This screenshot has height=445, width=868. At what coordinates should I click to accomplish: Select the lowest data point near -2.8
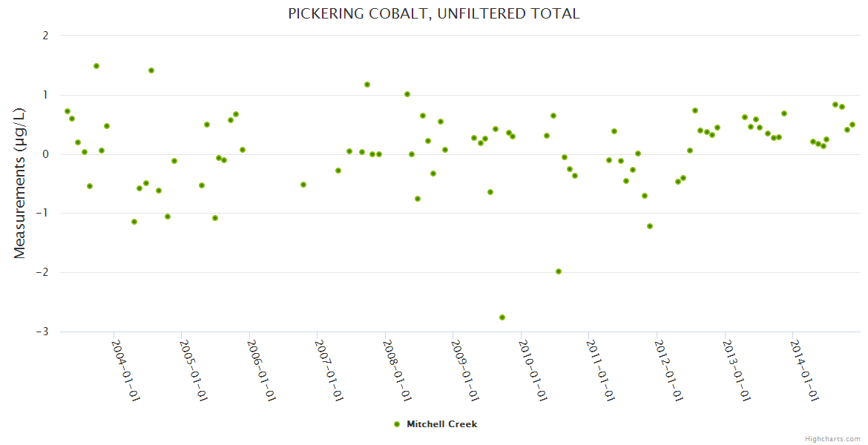point(502,317)
